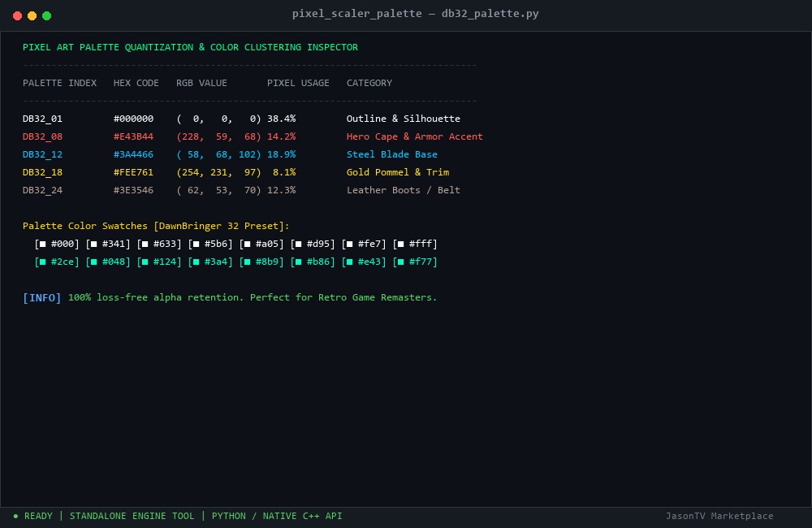Click the PIXEL USAGE column header
Image resolution: width=812 pixels, height=528 pixels.
pyautogui.click(x=298, y=83)
